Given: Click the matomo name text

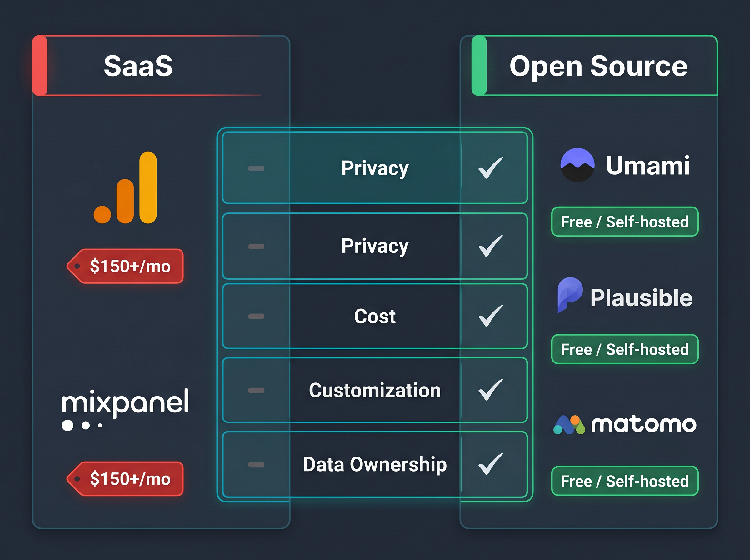Looking at the screenshot, I should [644, 424].
